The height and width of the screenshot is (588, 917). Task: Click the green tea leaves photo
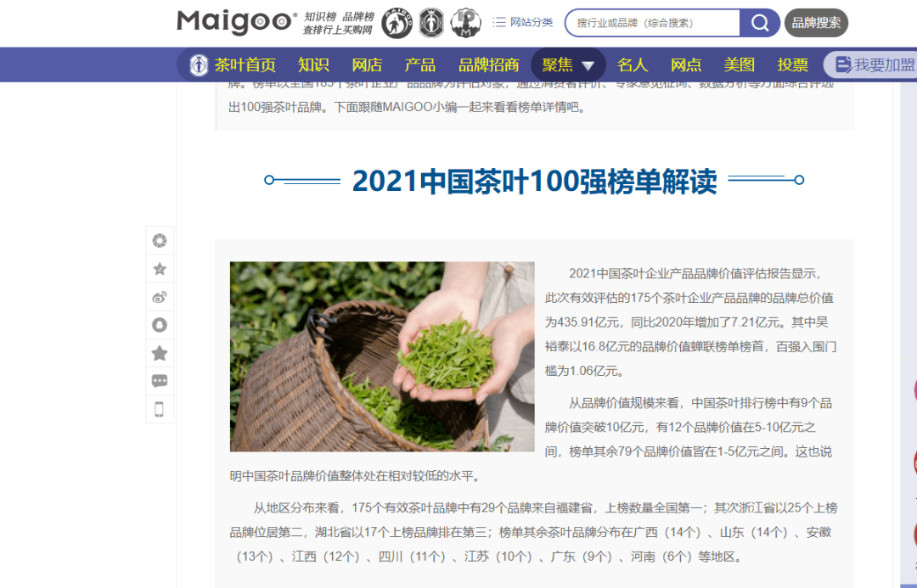click(381, 356)
